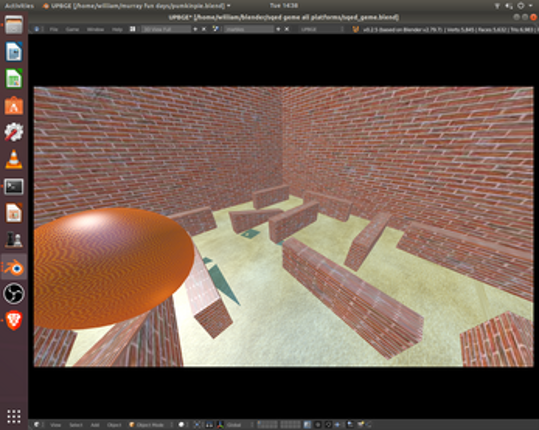
Task: Launch LibreOffice Calc from the dock
Action: click(x=14, y=78)
